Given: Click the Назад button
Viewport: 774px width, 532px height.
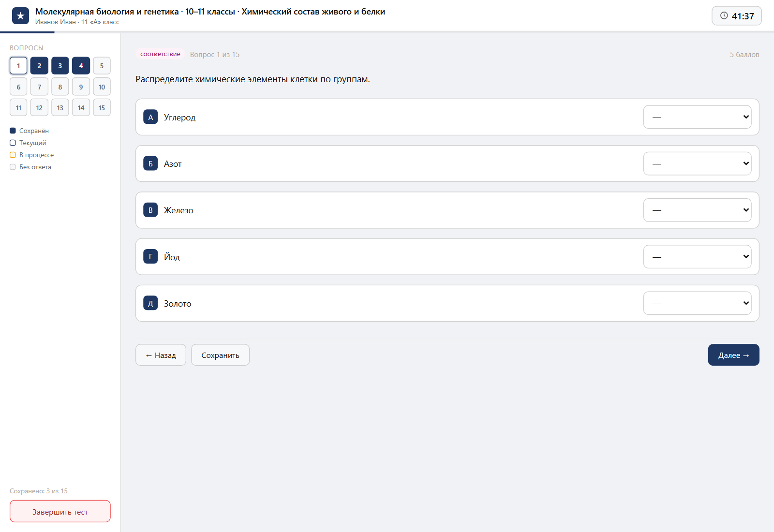Looking at the screenshot, I should (x=161, y=355).
